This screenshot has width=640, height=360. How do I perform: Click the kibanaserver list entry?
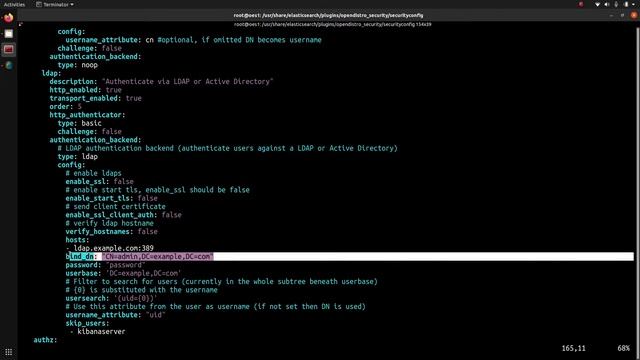[101, 331]
